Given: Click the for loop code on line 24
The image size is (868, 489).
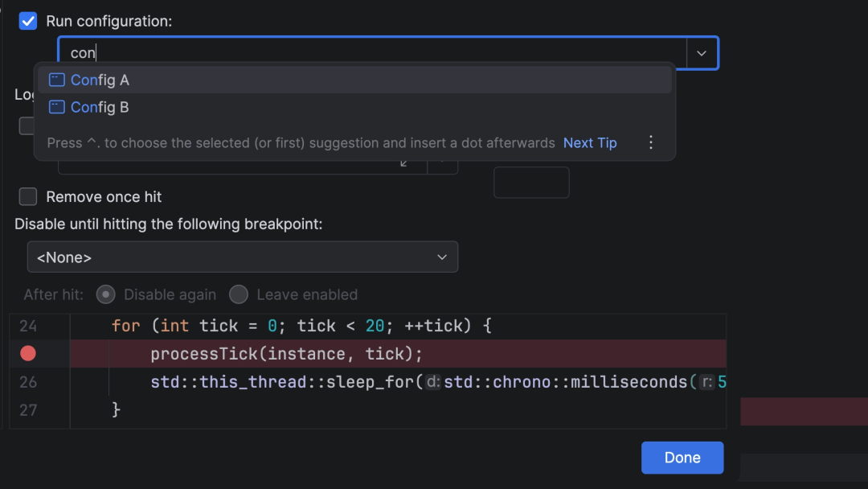Looking at the screenshot, I should tap(301, 326).
